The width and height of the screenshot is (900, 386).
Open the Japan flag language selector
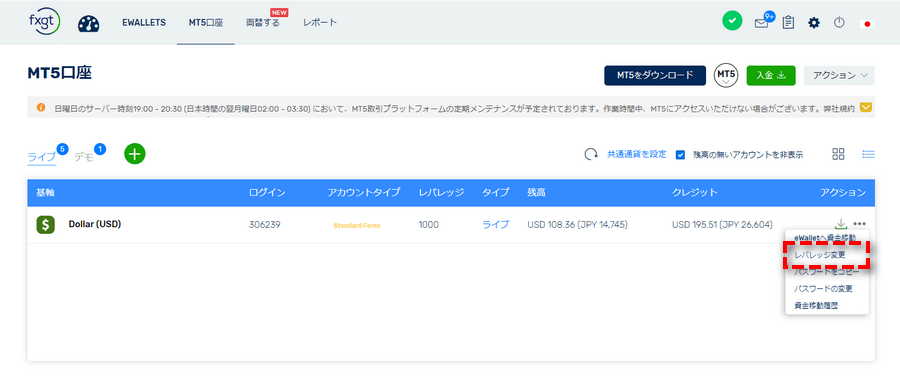click(867, 24)
